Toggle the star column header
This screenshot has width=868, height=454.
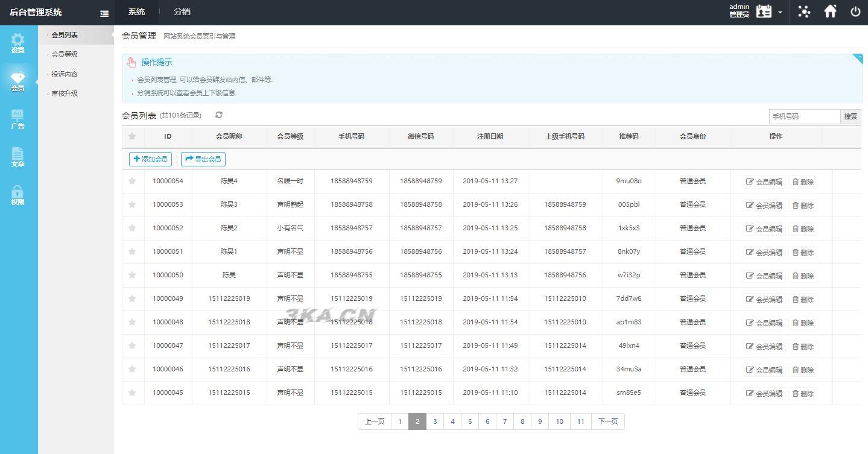tap(132, 136)
